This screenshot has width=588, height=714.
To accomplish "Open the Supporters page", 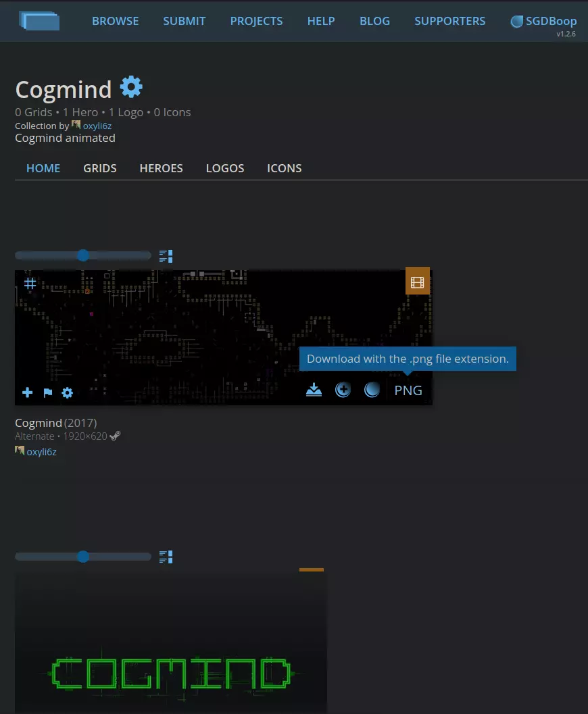I will [x=450, y=21].
